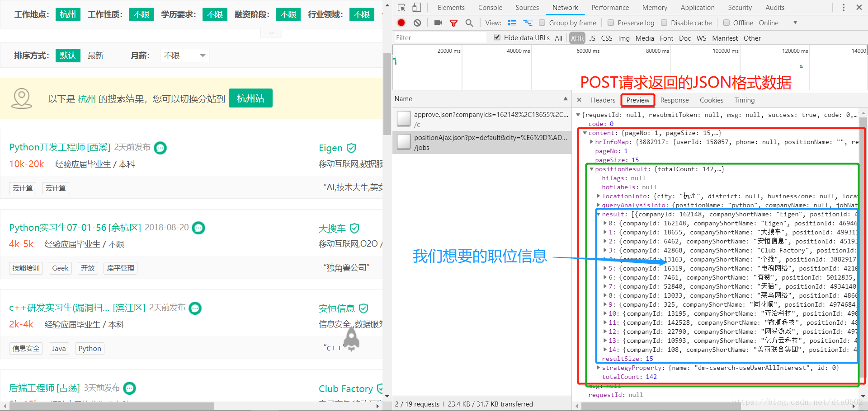Image resolution: width=868 pixels, height=411 pixels.
Task: Select 默认 sort option
Action: point(68,55)
